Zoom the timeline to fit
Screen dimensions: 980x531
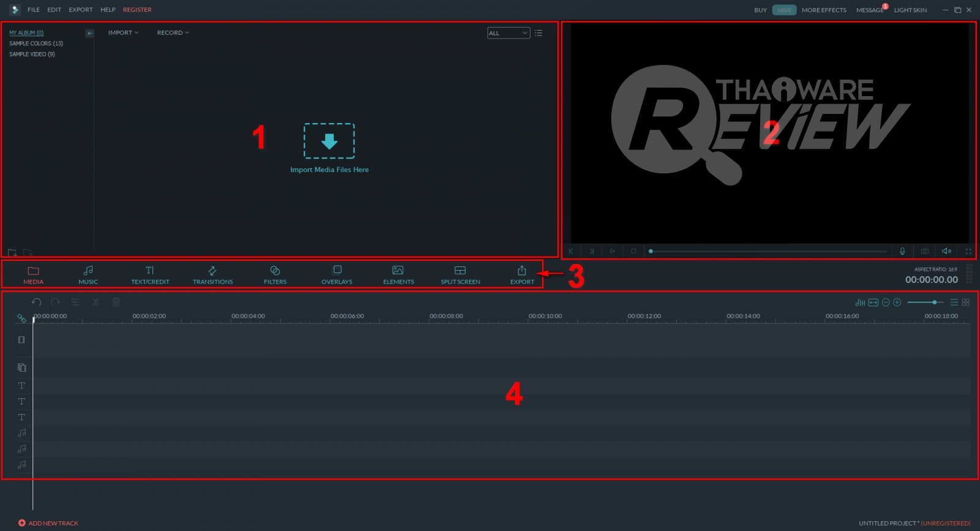click(x=873, y=303)
